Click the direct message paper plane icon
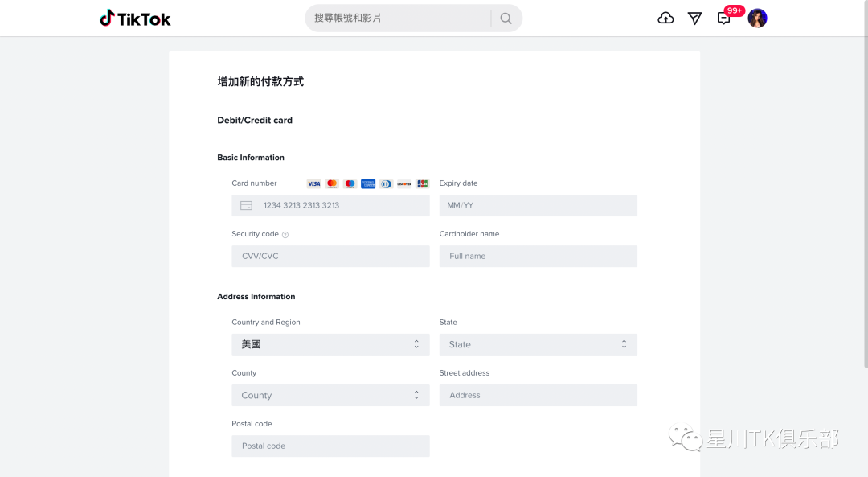Screen dimensions: 868x477 pos(694,18)
